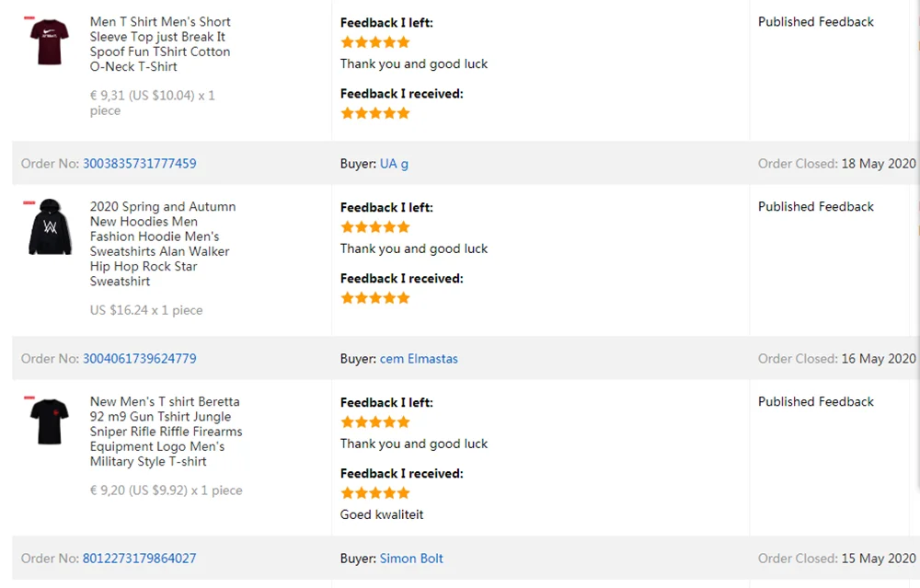The height and width of the screenshot is (588, 920).
Task: Open the Men T Shirt Spoof Fun product title
Action: coord(160,44)
